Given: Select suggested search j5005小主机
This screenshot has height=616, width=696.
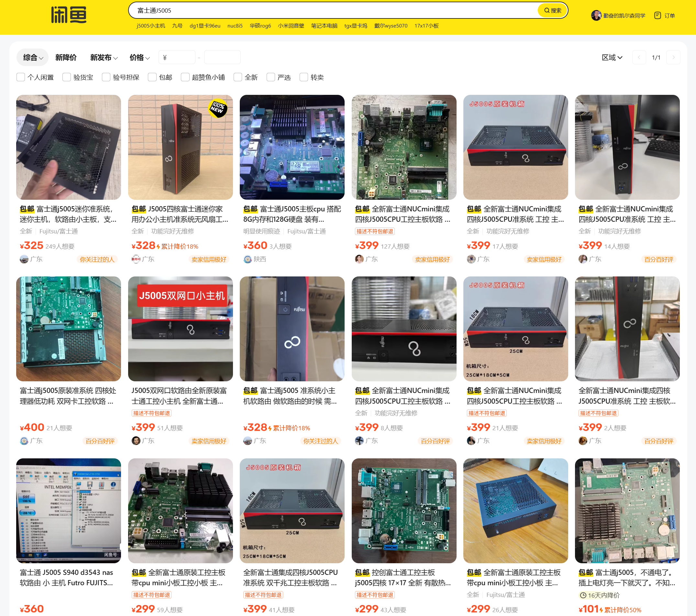Looking at the screenshot, I should click(150, 26).
